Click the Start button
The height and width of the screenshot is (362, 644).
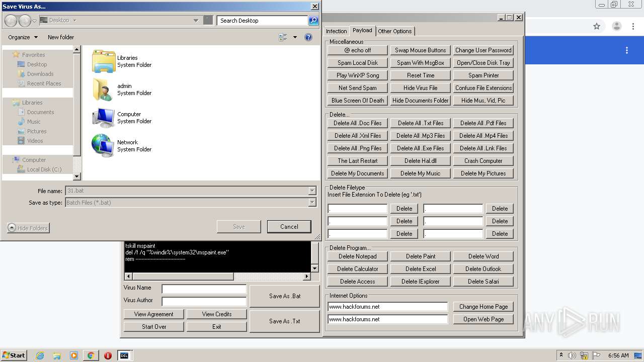point(14,355)
